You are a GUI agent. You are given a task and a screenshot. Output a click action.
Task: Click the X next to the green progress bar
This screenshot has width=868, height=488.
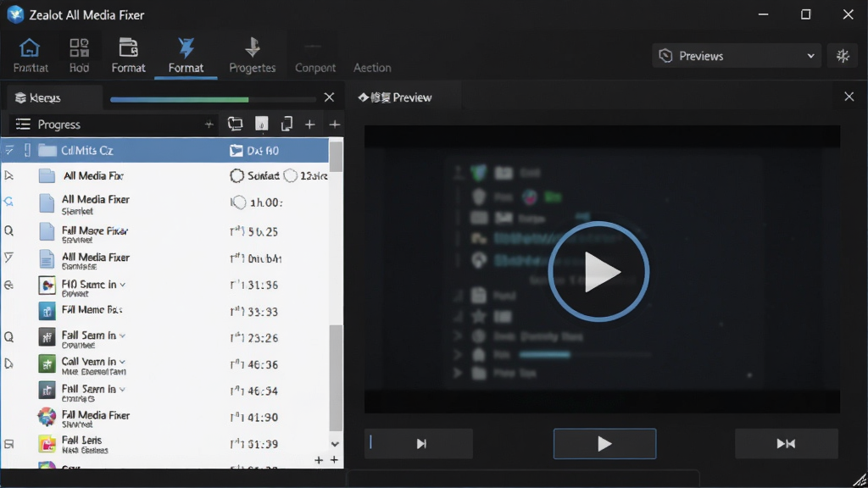coord(330,97)
